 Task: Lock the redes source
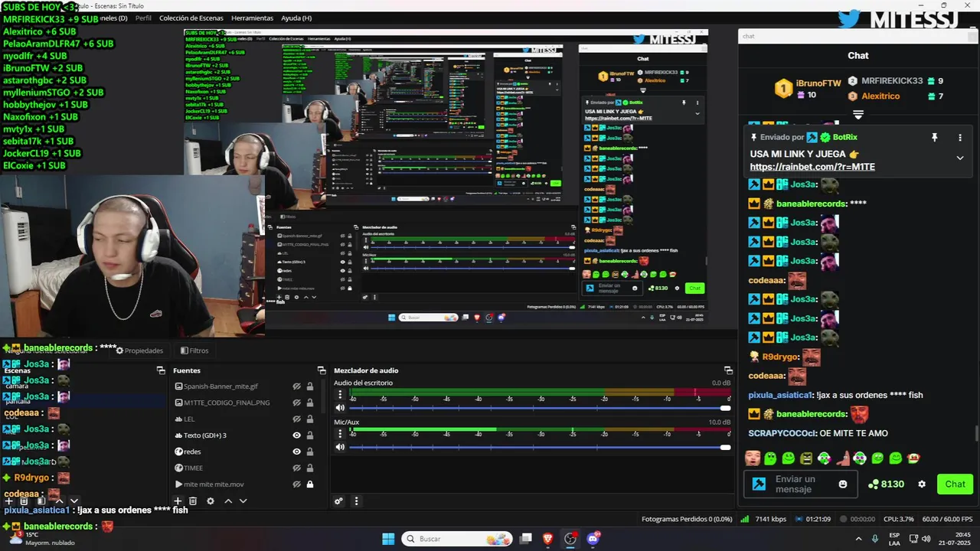[310, 452]
